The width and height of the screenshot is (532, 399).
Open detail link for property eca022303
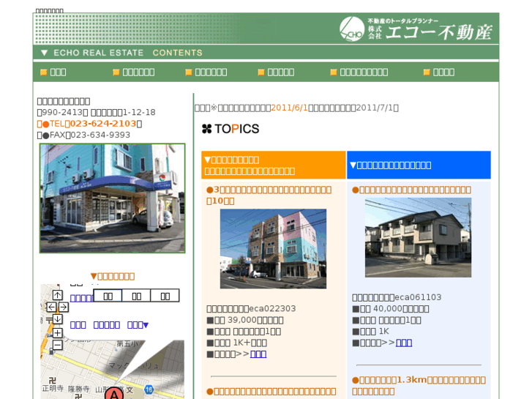click(258, 354)
